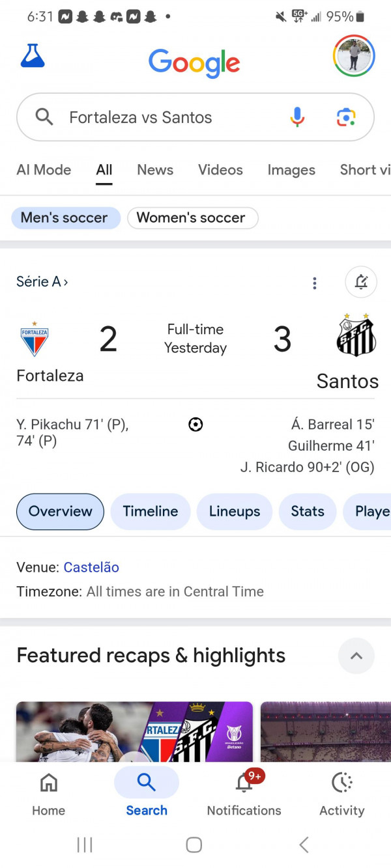Select the Women's soccer filter chip
Image resolution: width=391 pixels, height=868 pixels.
(192, 218)
